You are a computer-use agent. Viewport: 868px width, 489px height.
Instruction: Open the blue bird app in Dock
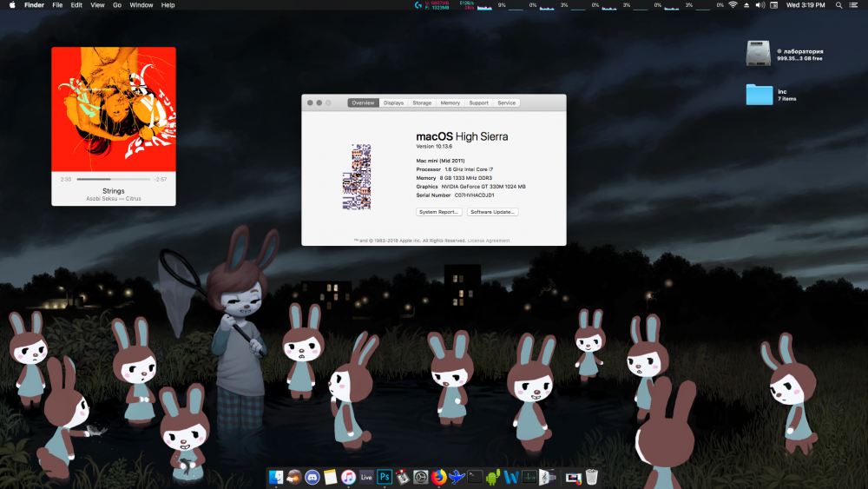click(457, 477)
